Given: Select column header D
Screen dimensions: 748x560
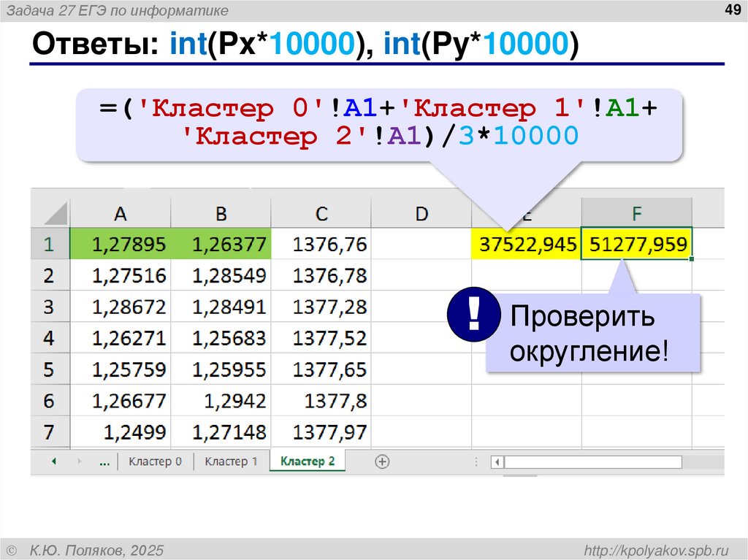Looking at the screenshot, I should (421, 213).
